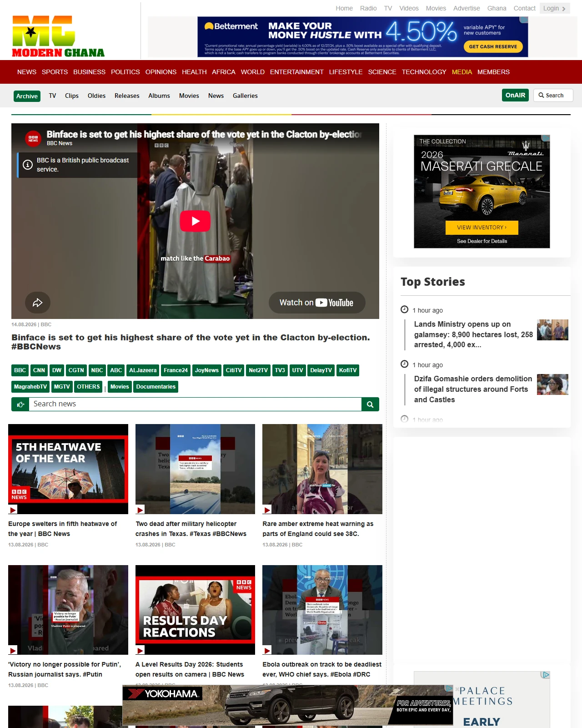This screenshot has height=728, width=582.
Task: Click the Yokohama banner ad
Action: [288, 705]
